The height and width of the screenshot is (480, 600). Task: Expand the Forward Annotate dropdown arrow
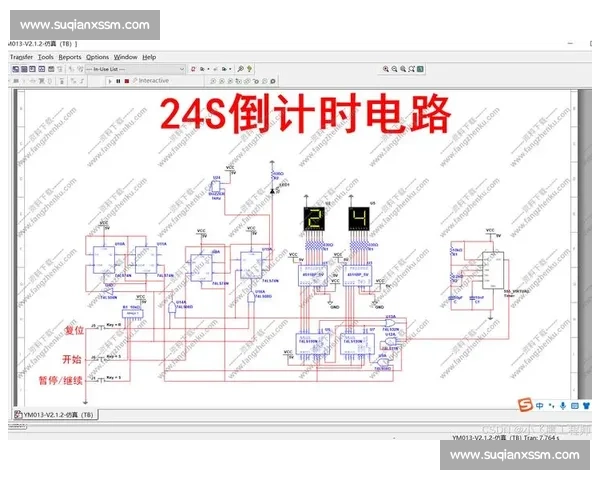coord(230,69)
